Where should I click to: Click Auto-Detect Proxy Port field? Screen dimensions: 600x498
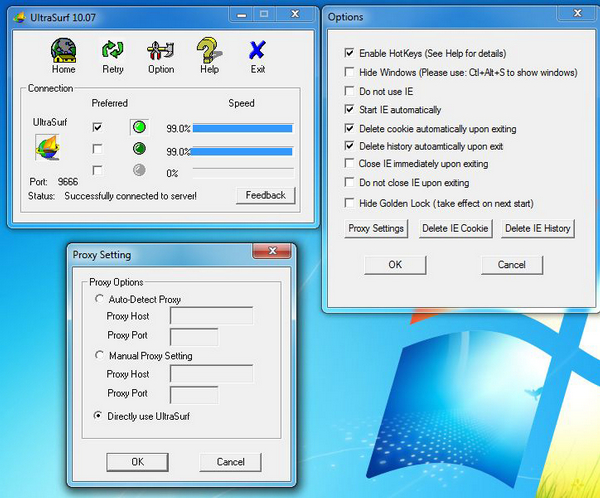click(194, 337)
